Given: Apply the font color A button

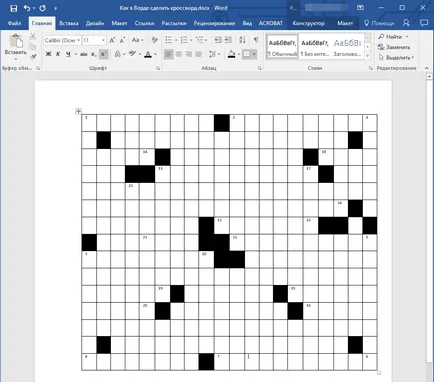Looking at the screenshot, I should 148,54.
